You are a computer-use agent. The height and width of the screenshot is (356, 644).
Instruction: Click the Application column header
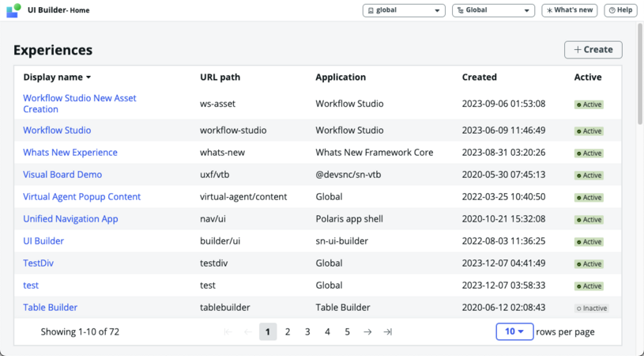[341, 78]
